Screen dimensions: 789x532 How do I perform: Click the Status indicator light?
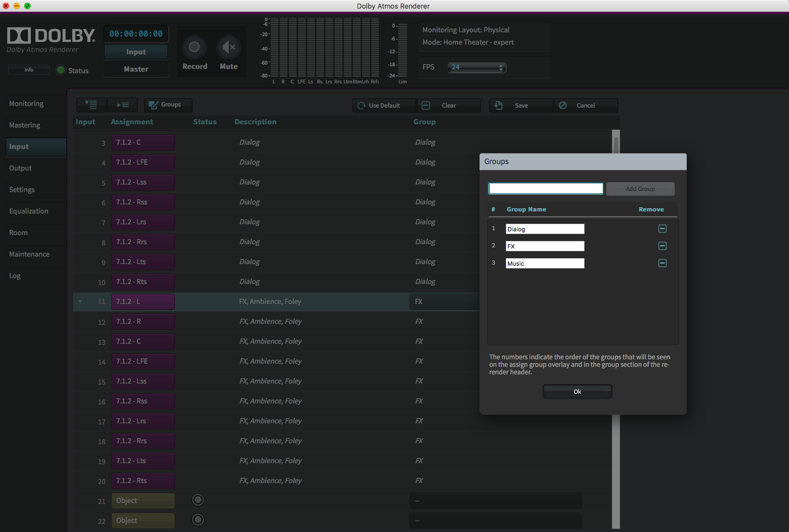coord(60,69)
